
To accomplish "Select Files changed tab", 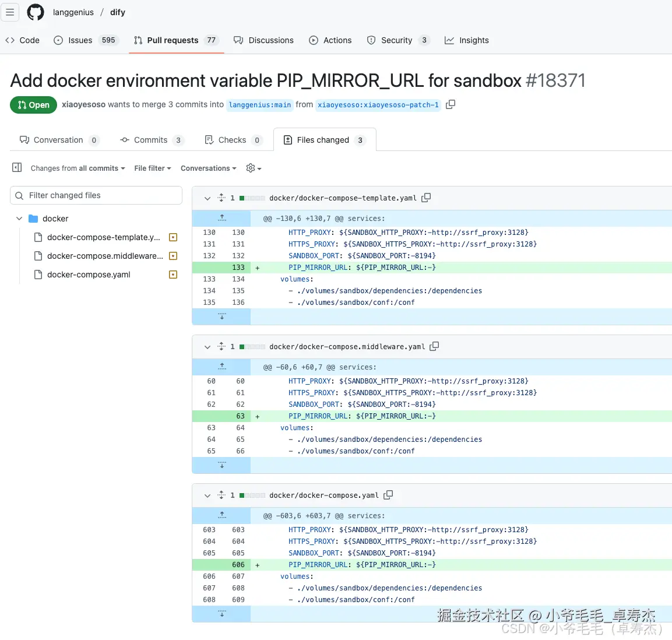I will point(325,140).
